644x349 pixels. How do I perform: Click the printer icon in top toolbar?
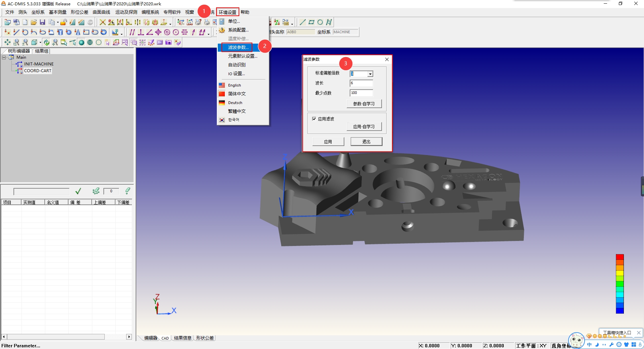[x=207, y=22]
